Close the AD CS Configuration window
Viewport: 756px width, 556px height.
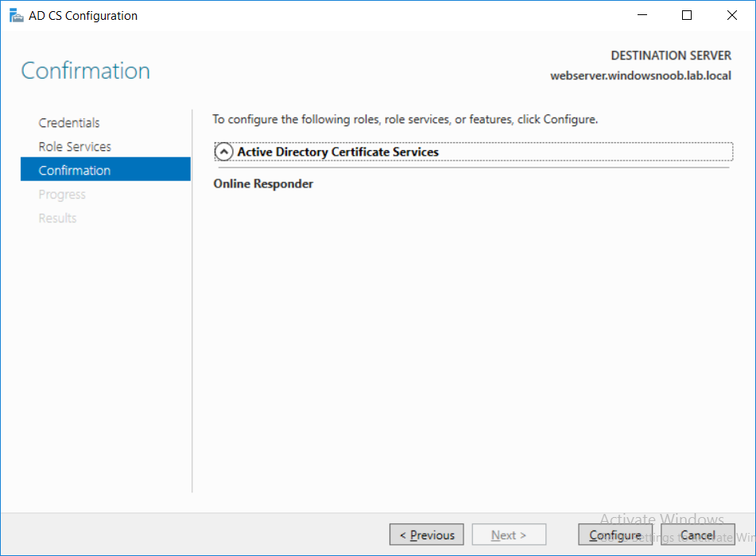(732, 15)
